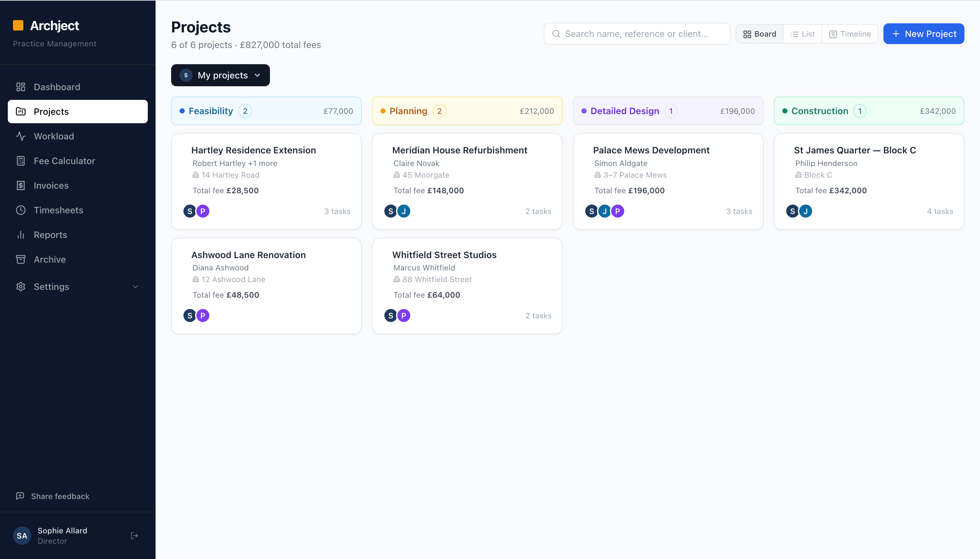Click J avatar on St James Quarter card
This screenshot has width=980, height=559.
(805, 211)
